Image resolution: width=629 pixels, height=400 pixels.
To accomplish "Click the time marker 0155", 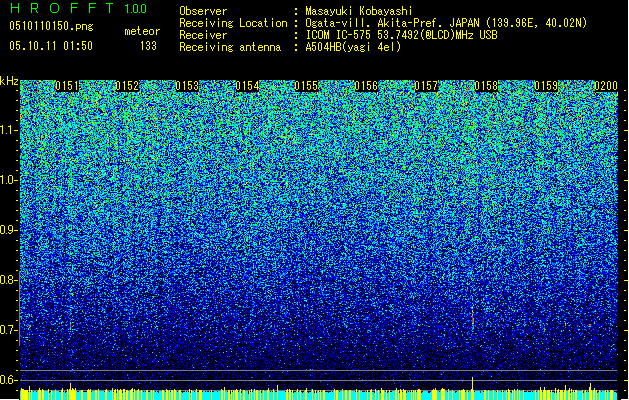I will click(x=306, y=86).
